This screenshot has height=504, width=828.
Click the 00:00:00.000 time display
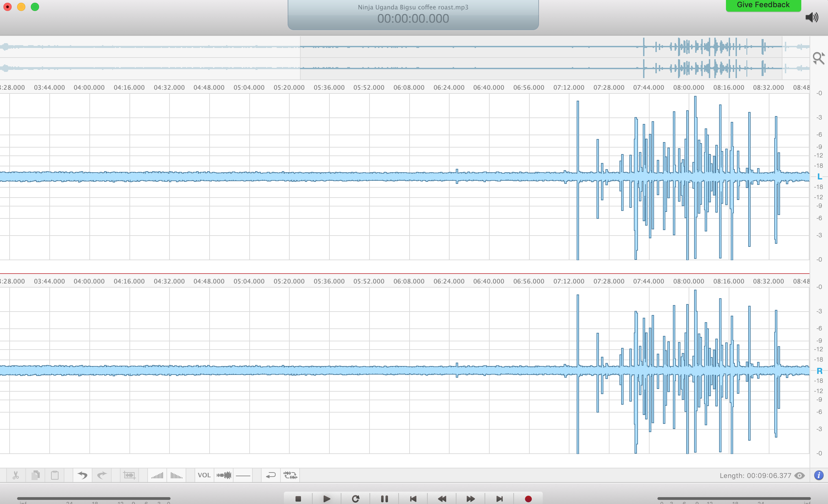pos(413,18)
